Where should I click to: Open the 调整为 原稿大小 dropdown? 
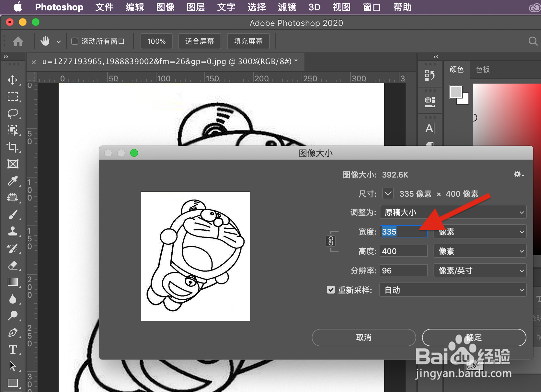pos(453,212)
